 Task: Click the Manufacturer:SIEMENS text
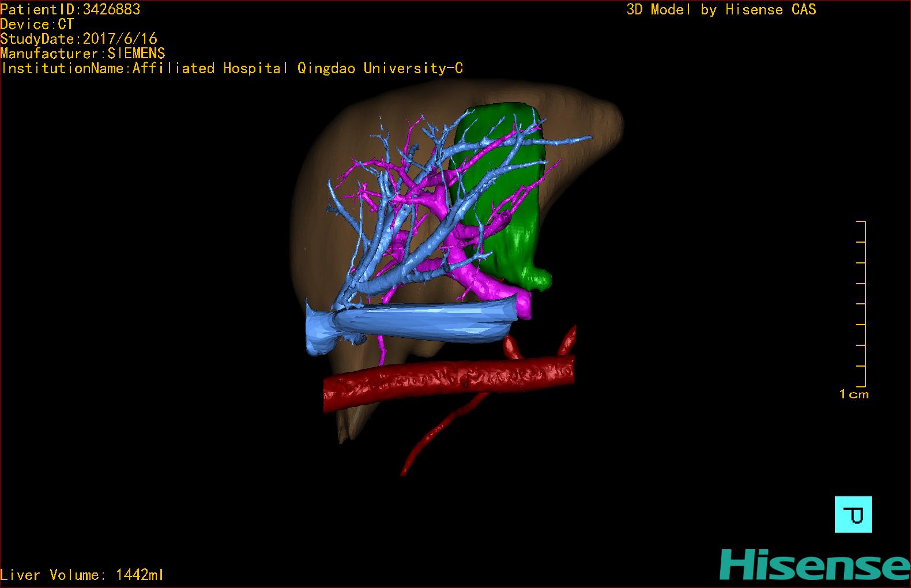(x=82, y=54)
